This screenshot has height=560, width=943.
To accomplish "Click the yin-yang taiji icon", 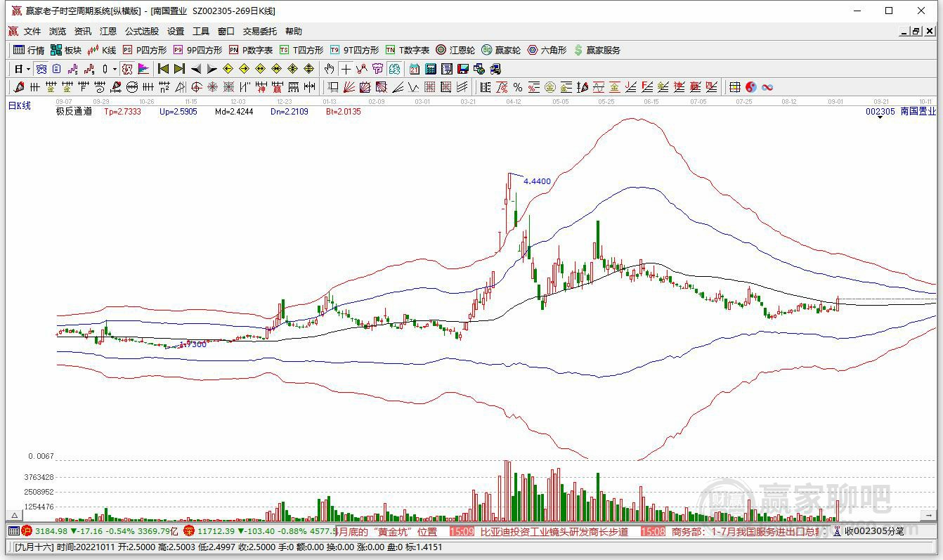I will point(751,87).
